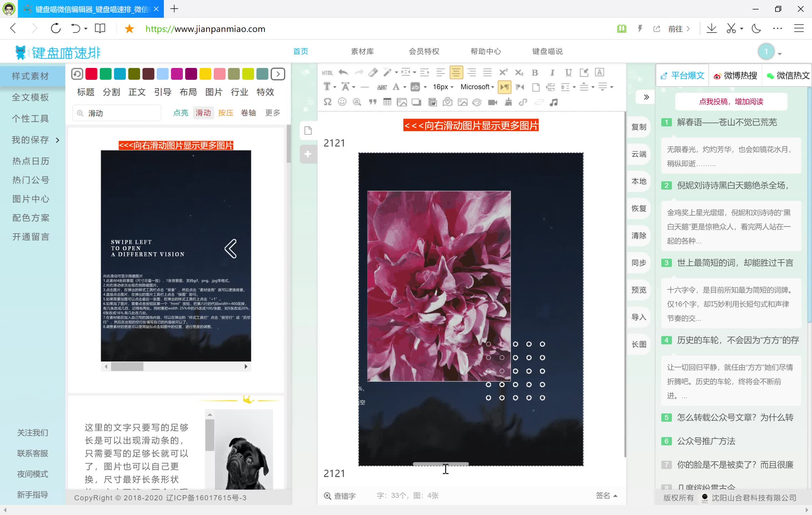812x515 pixels.
Task: Insert a special character with Omega icon
Action: 327,102
